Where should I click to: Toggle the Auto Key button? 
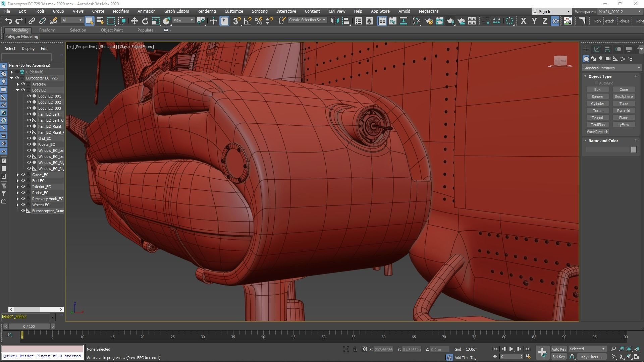pos(558,349)
